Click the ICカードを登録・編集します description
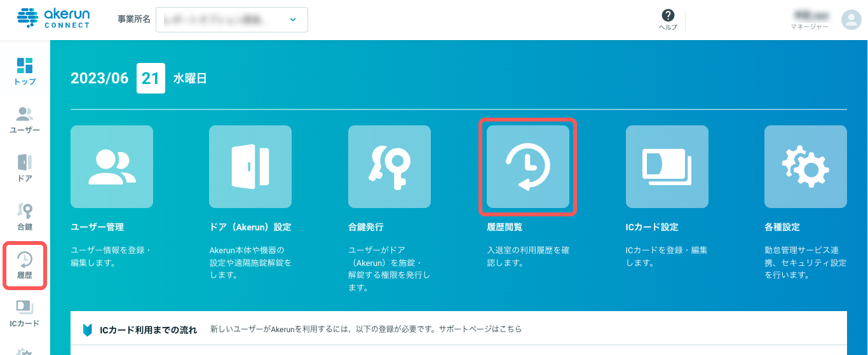Image resolution: width=868 pixels, height=355 pixels. click(667, 256)
